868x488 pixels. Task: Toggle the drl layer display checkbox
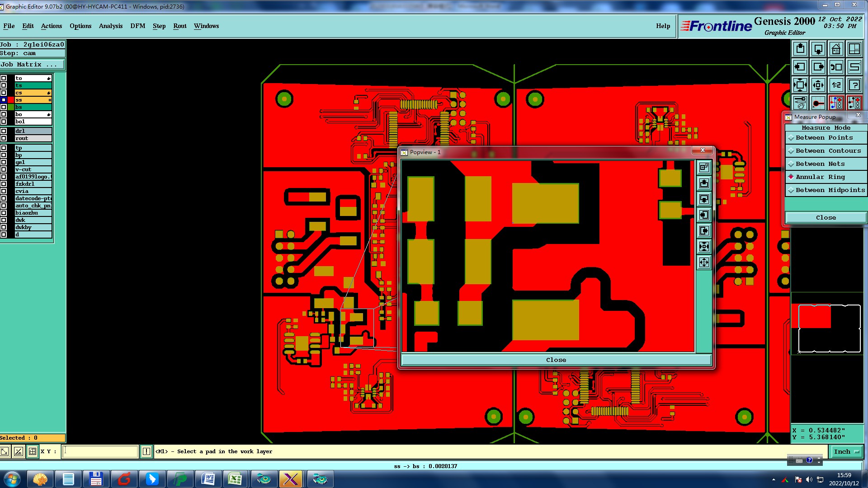[4, 131]
